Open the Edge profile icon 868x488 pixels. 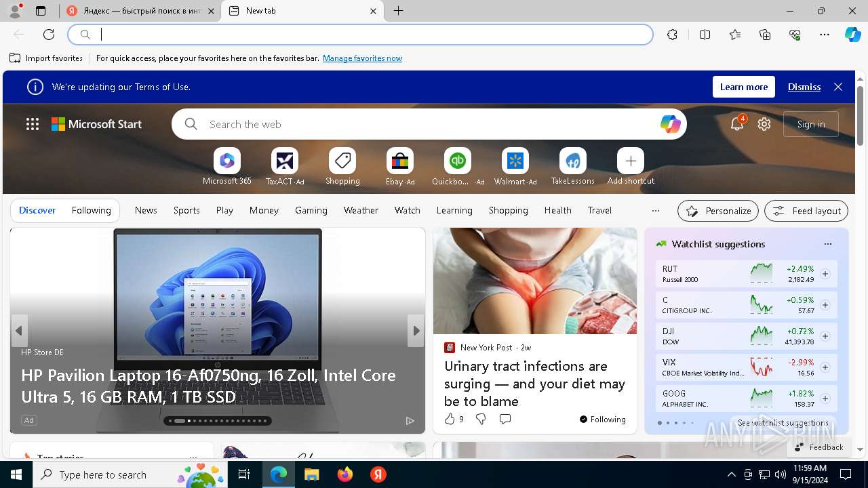15,11
